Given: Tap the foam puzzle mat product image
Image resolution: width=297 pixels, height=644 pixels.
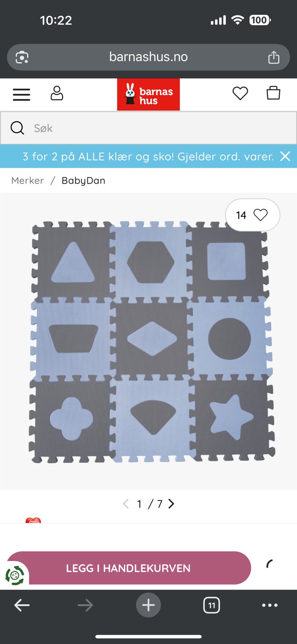Looking at the screenshot, I should click(x=151, y=342).
